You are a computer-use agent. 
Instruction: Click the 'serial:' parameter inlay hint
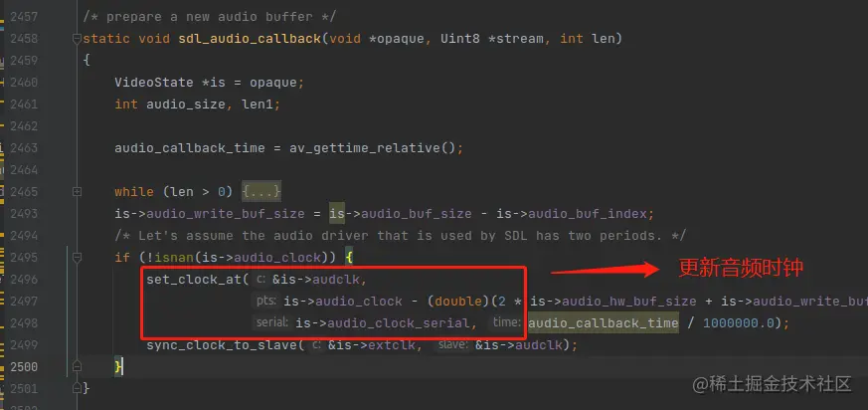[272, 323]
